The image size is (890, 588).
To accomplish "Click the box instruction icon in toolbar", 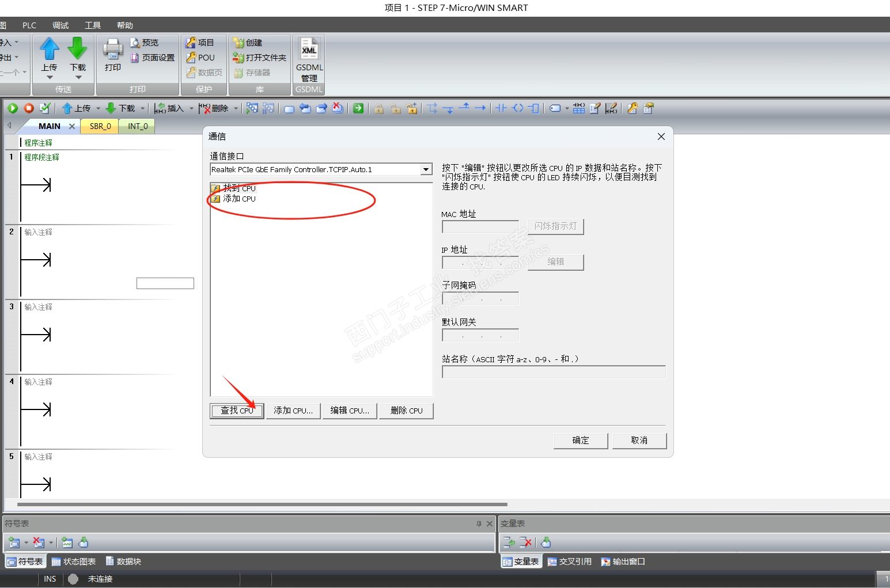I will click(534, 108).
